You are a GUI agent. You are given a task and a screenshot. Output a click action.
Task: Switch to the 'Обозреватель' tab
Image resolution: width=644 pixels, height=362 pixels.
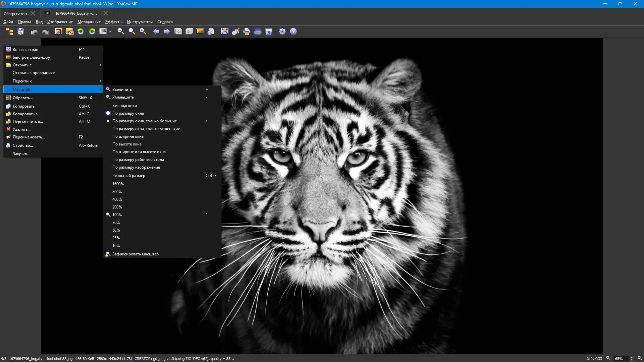16,14
